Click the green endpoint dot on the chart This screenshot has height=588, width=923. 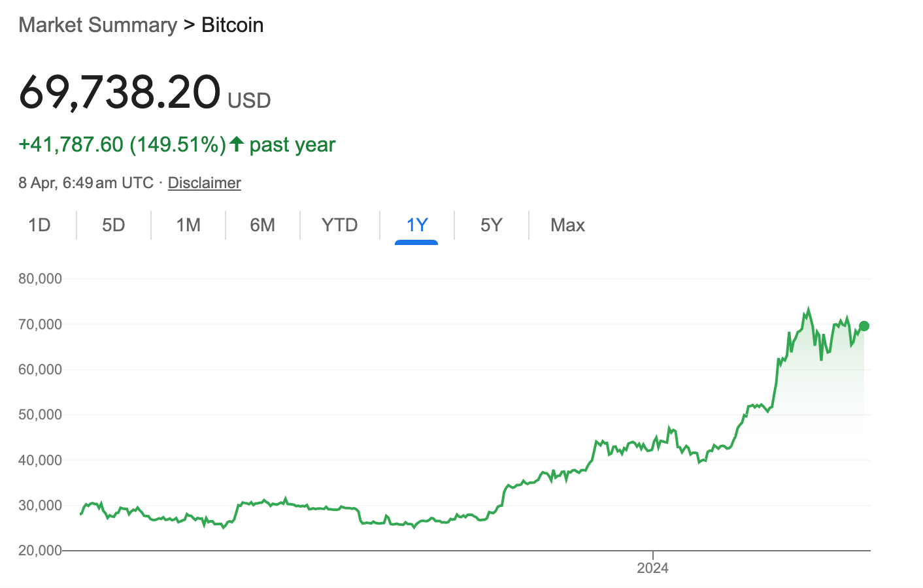(x=864, y=326)
